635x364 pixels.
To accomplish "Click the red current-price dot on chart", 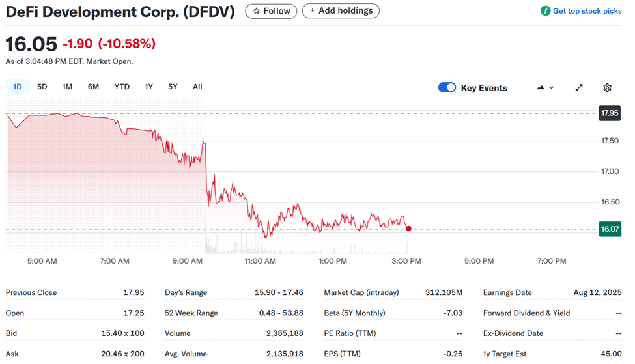I will 408,229.
